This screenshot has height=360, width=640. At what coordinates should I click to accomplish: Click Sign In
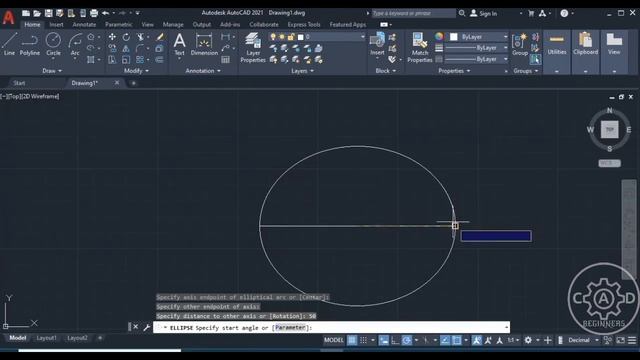[484, 13]
